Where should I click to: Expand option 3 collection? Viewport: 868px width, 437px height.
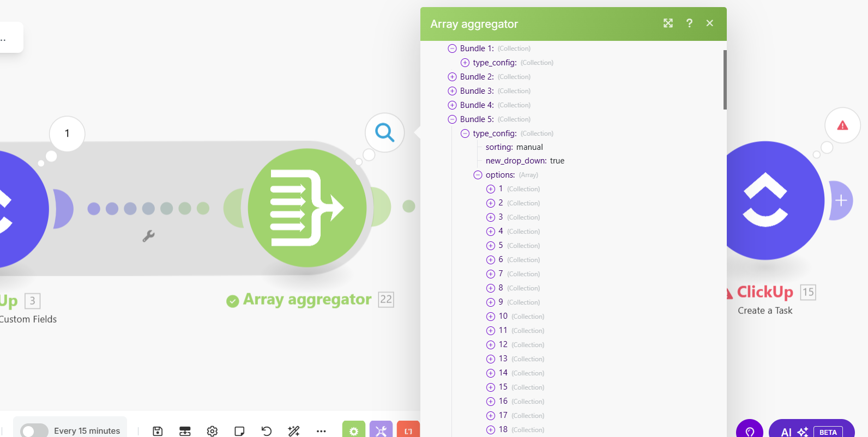pos(491,217)
